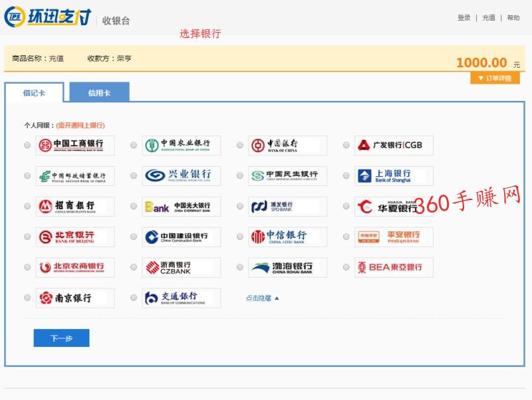Image resolution: width=532 pixels, height=400 pixels.
Task: Click the 下一步 button
Action: [61, 338]
